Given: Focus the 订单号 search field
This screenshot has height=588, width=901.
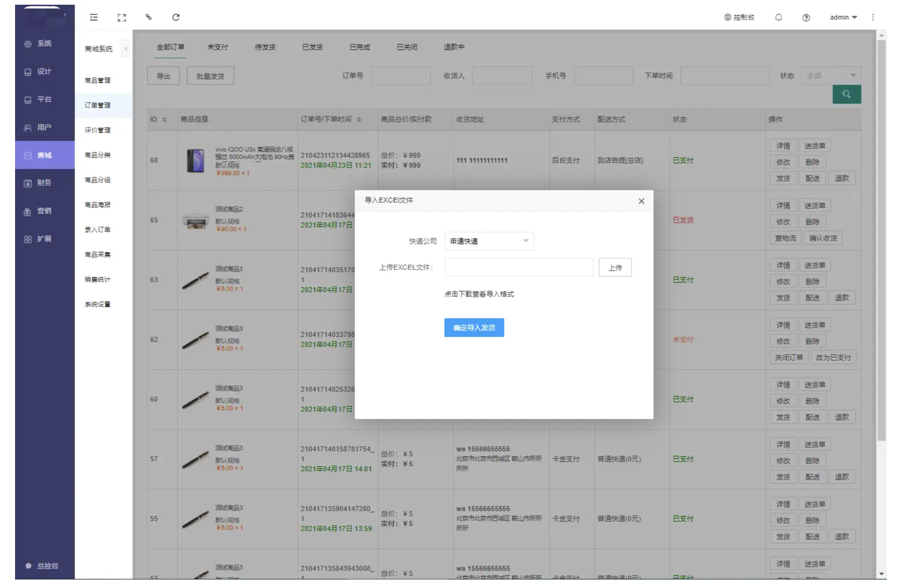Looking at the screenshot, I should click(x=401, y=76).
